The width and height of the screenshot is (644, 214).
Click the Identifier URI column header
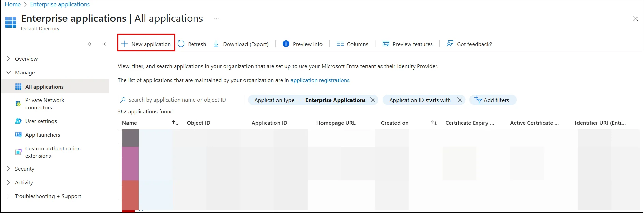(x=600, y=123)
